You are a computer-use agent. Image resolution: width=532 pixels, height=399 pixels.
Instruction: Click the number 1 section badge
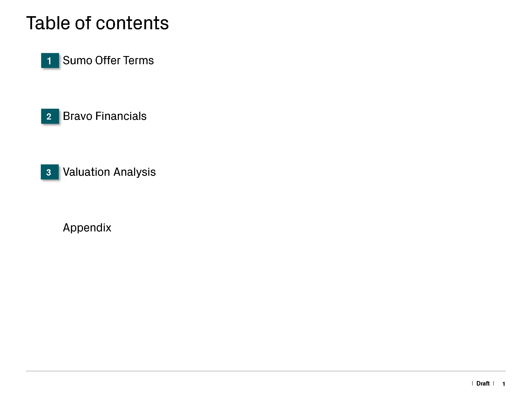coord(50,60)
